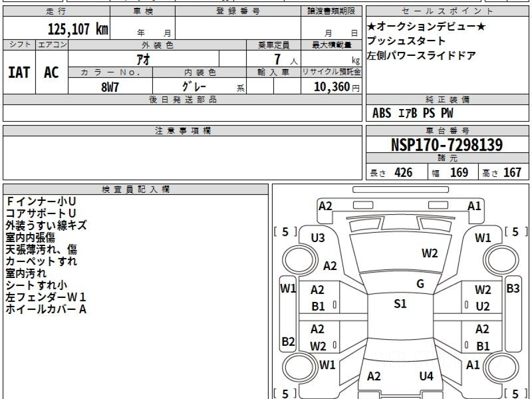
Task: Select the width value 幅 169
Action: coord(450,172)
